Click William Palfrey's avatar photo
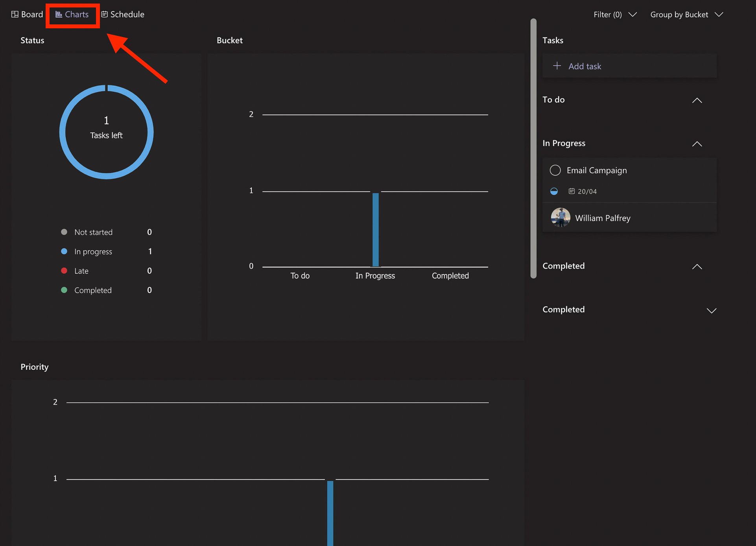 point(561,218)
